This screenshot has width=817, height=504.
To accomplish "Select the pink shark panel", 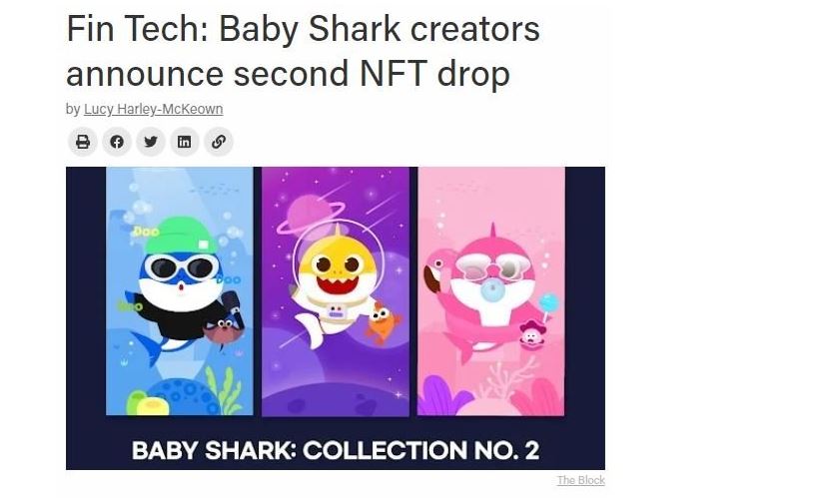I will point(490,289).
